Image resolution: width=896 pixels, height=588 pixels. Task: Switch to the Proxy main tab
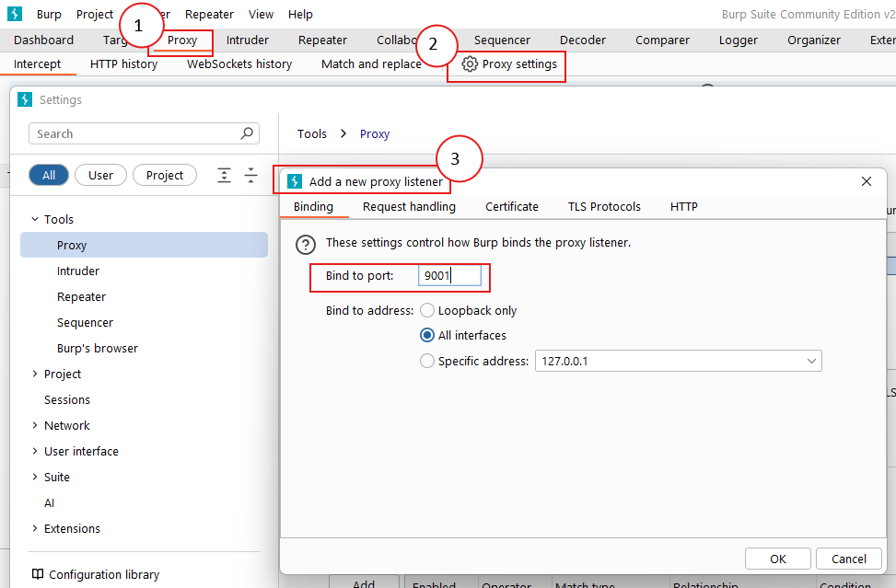[x=181, y=40]
